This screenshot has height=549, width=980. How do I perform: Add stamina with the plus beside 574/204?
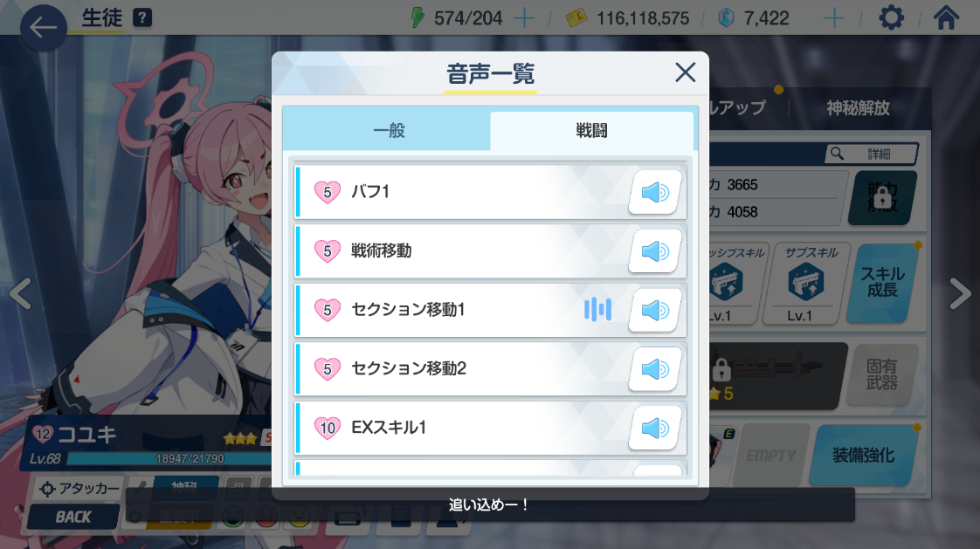coord(524,18)
